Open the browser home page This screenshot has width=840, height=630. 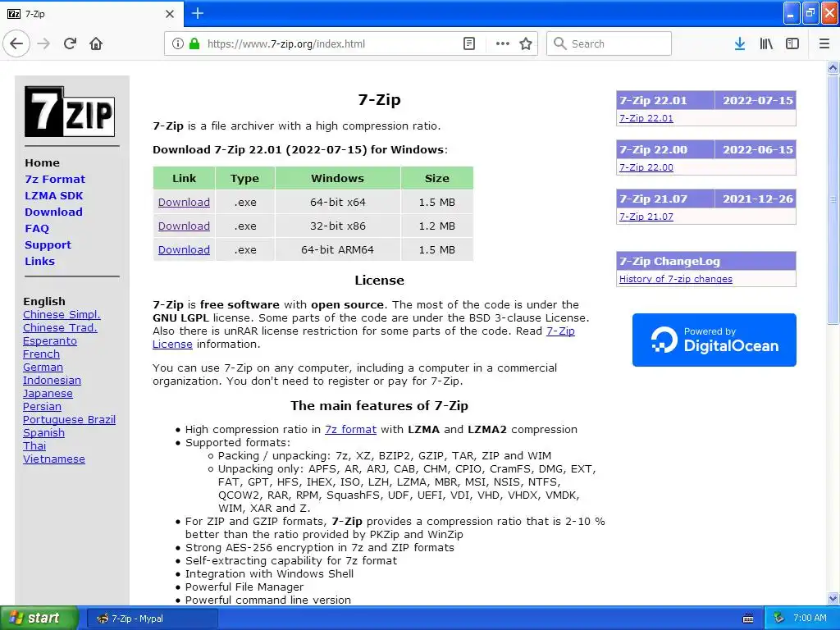coord(96,44)
